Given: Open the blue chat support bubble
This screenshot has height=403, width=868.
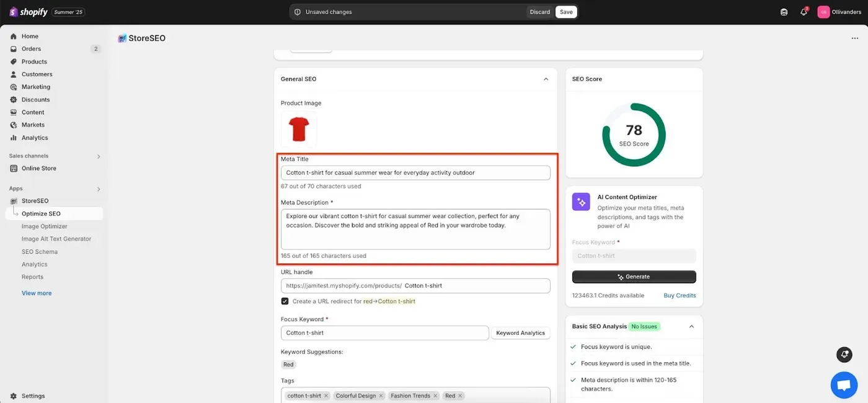Looking at the screenshot, I should pyautogui.click(x=844, y=385).
